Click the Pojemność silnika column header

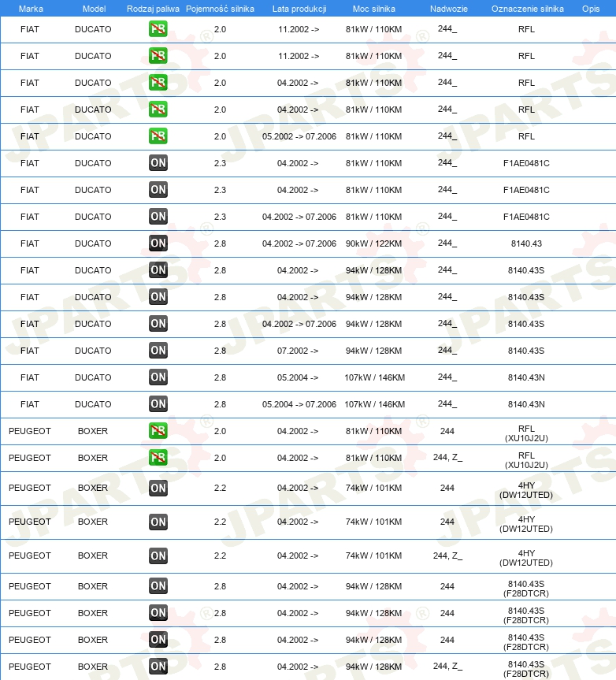pos(221,9)
